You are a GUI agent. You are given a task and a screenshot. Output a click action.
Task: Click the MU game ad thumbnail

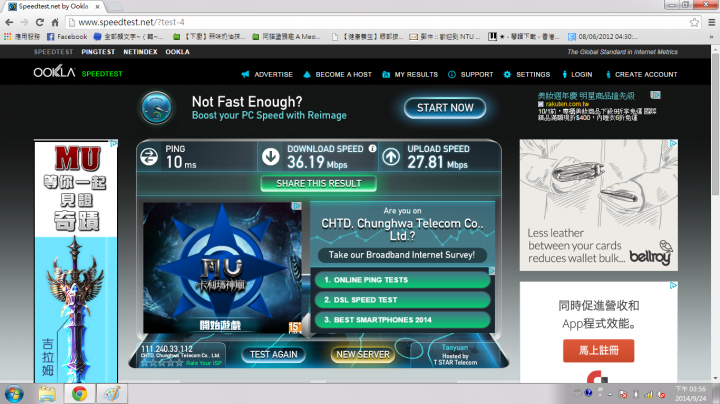point(222,268)
